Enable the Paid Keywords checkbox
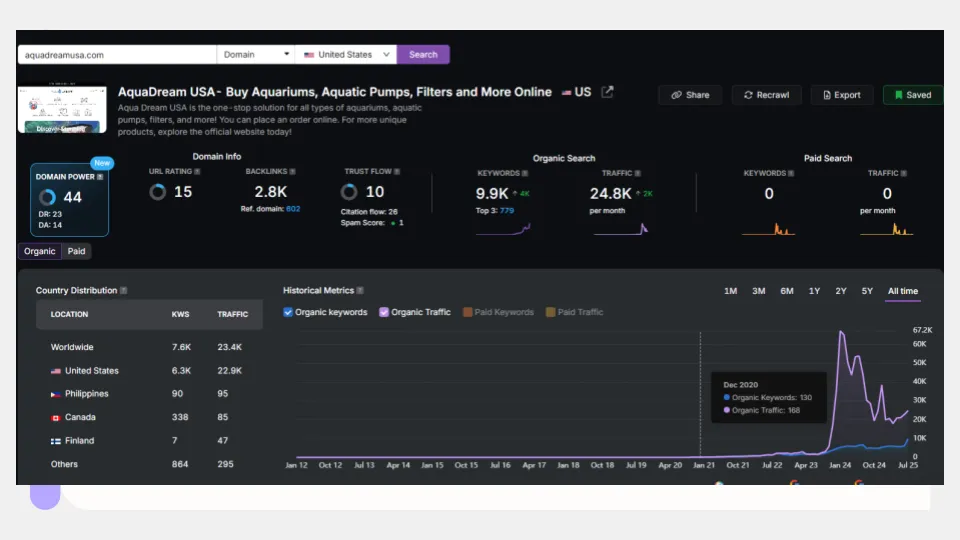 [468, 312]
